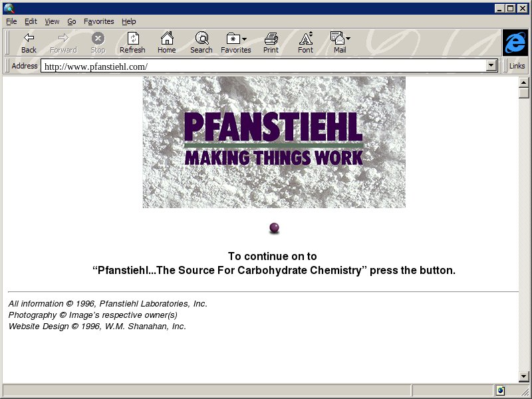This screenshot has height=399, width=532.
Task: Open the File menu
Action: (x=11, y=21)
